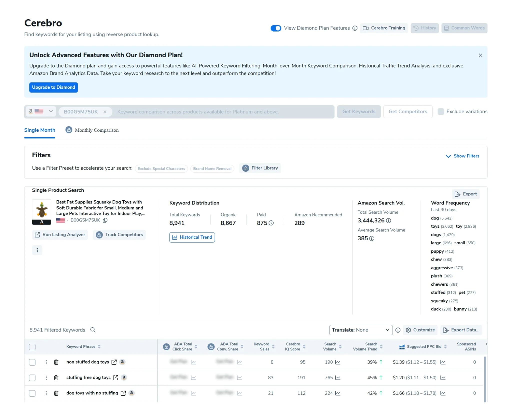Open search volume chart for 190 row

[x=338, y=362]
